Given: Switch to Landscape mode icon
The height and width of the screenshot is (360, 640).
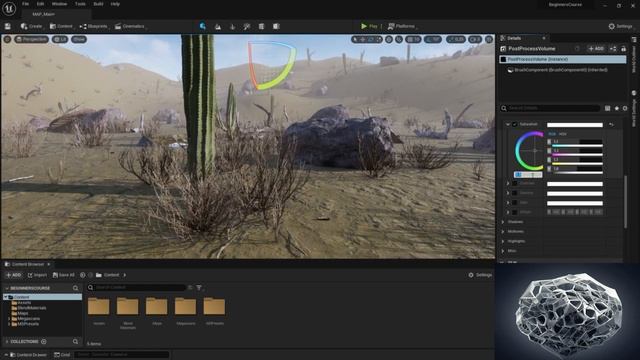Looking at the screenshot, I should point(218,27).
